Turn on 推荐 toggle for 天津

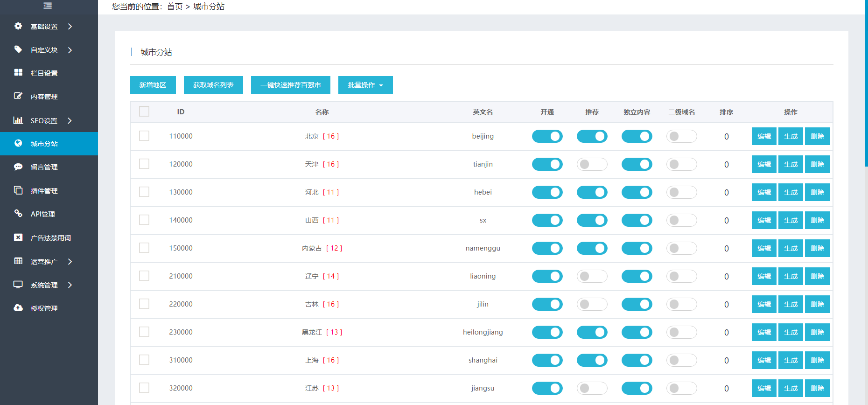click(592, 164)
